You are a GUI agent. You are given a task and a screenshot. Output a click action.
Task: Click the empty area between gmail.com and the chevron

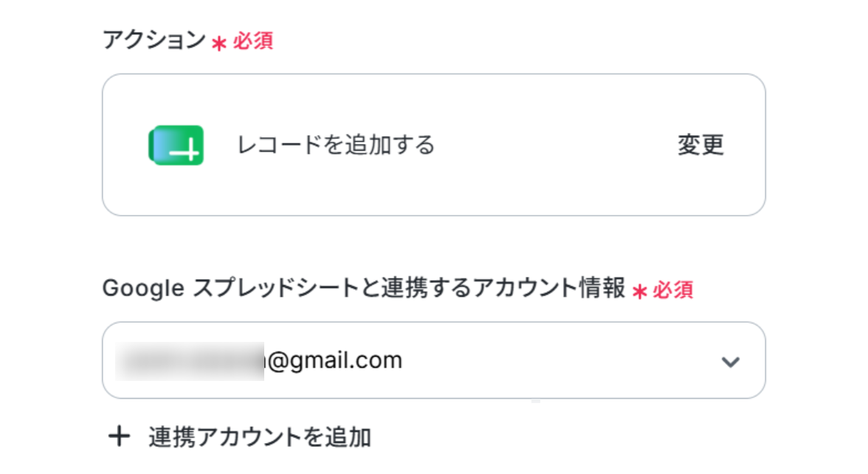(x=559, y=360)
